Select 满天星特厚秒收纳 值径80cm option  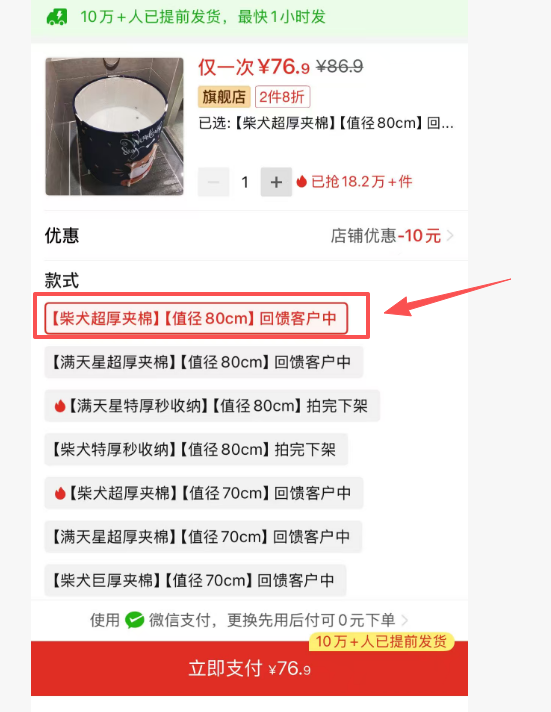click(212, 405)
